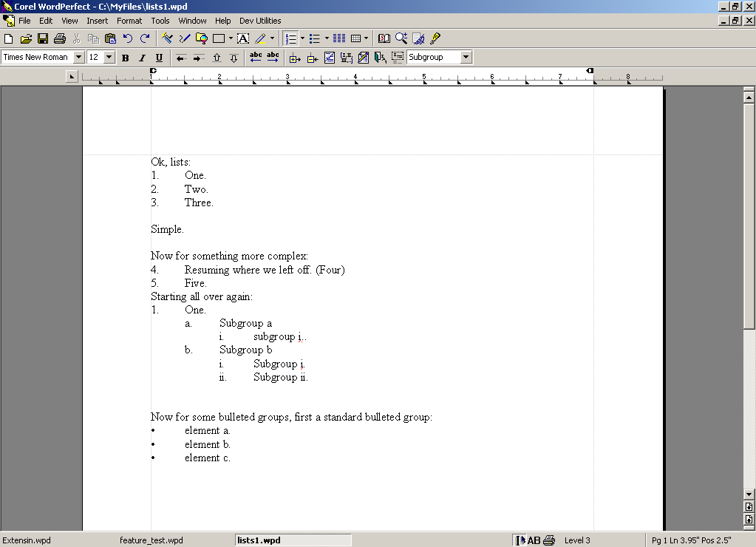This screenshot has width=756, height=547.
Task: Open the Subgroup style dropdown
Action: point(466,57)
